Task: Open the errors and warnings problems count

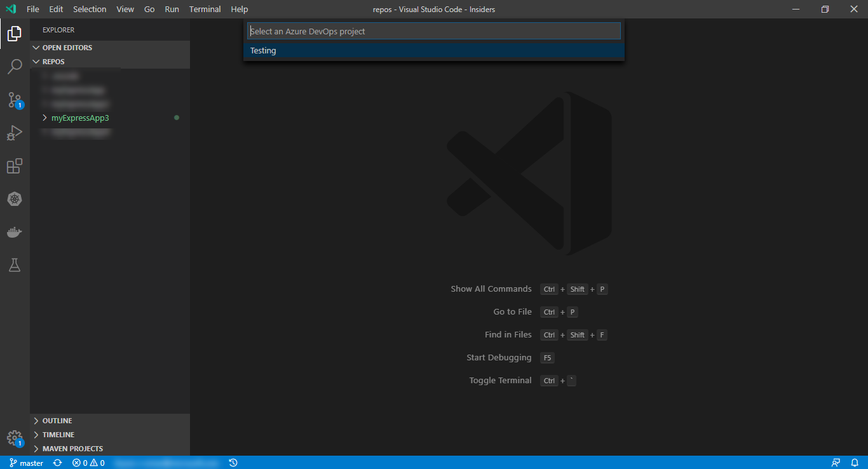Action: pos(88,463)
